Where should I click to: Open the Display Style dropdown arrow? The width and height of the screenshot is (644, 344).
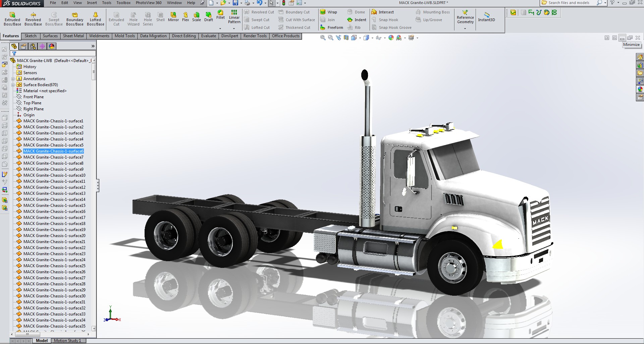[372, 38]
